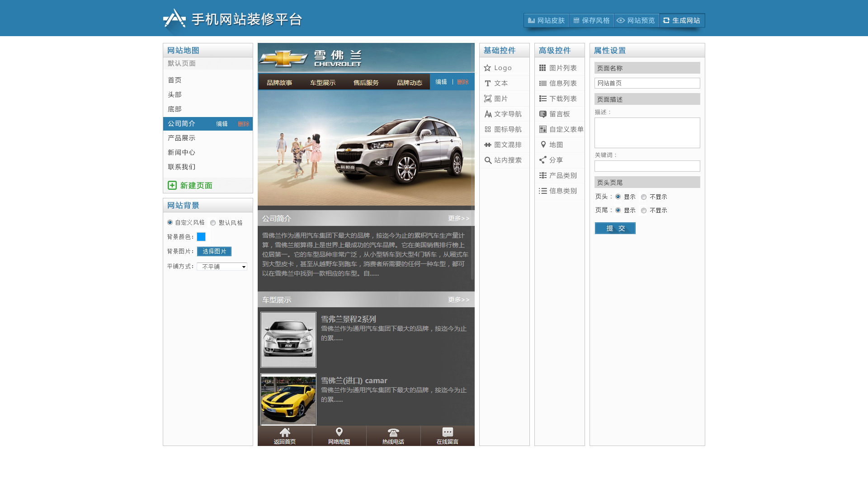868x488 pixels.
Task: Click 编辑 on preview navigation bar
Action: click(441, 82)
